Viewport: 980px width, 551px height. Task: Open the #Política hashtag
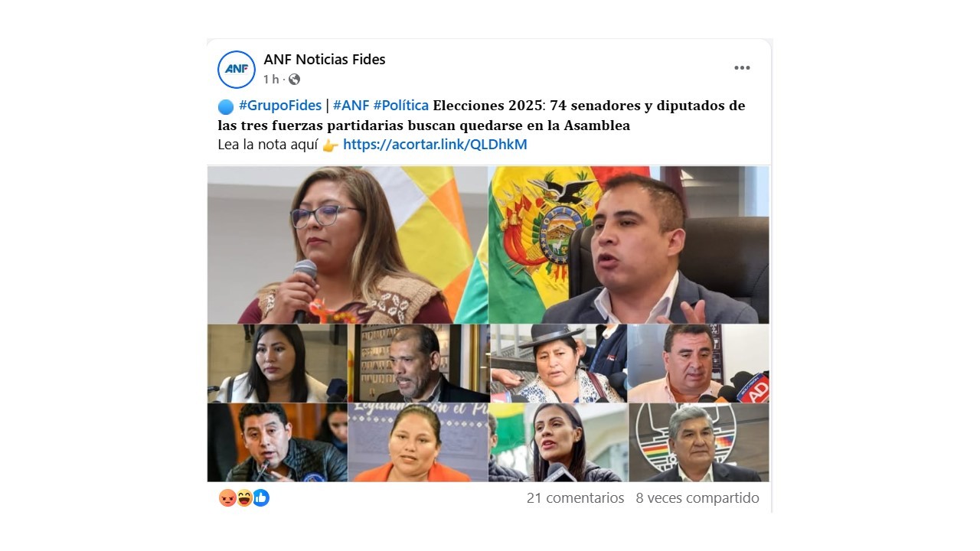pos(401,106)
